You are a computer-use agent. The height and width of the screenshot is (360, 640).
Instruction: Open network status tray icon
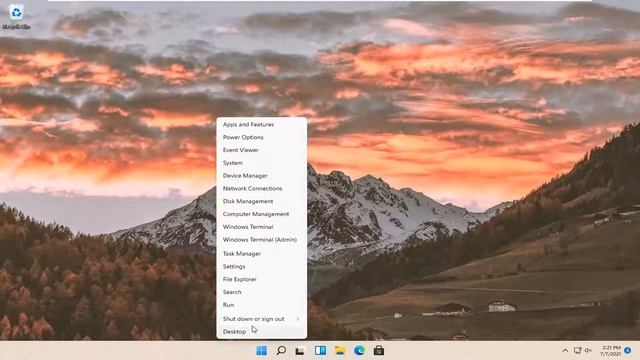click(x=577, y=351)
